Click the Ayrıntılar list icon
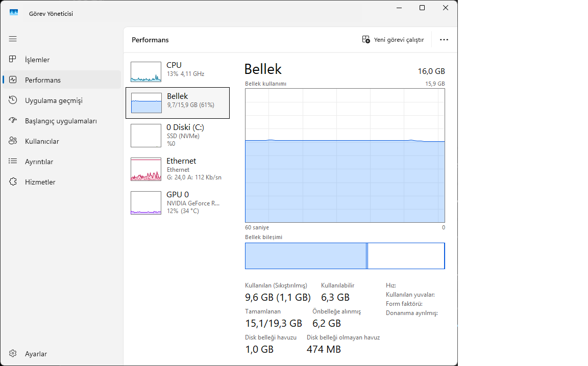 tap(13, 162)
